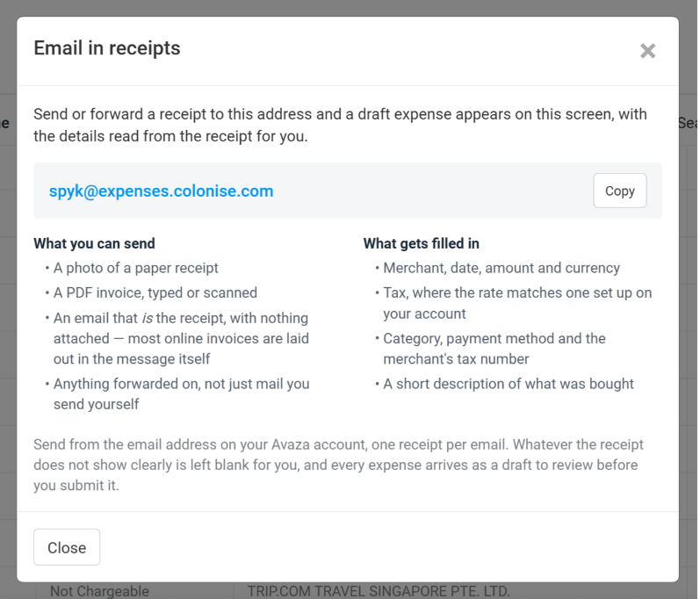The width and height of the screenshot is (700, 599).
Task: Click the 'Tax, where the rate matches' bullet
Action: pos(517,303)
